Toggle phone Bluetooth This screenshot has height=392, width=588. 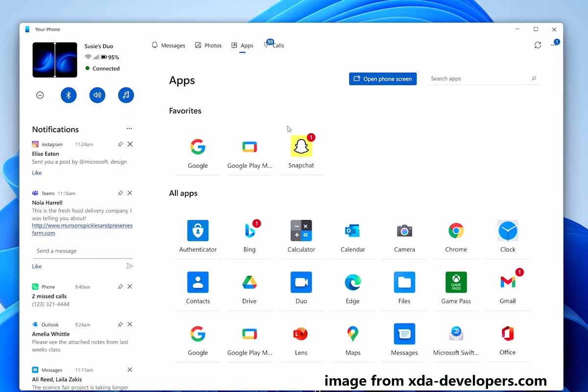69,95
